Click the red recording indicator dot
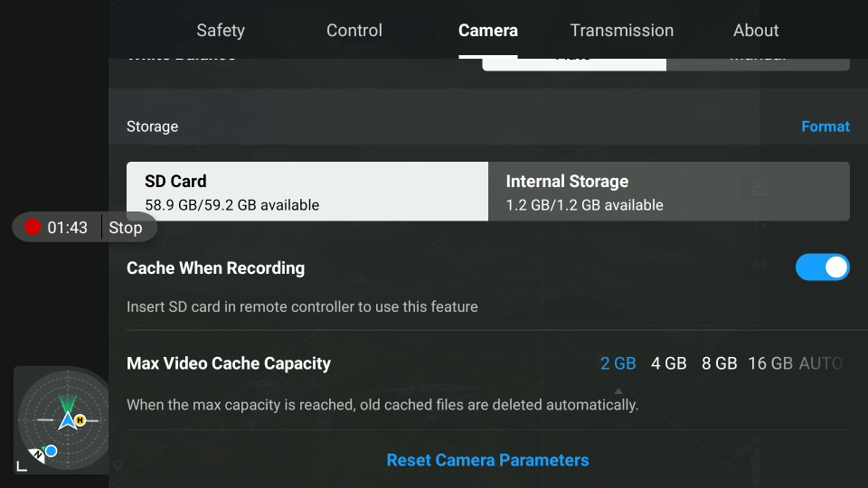The height and width of the screenshot is (488, 868). (x=33, y=228)
